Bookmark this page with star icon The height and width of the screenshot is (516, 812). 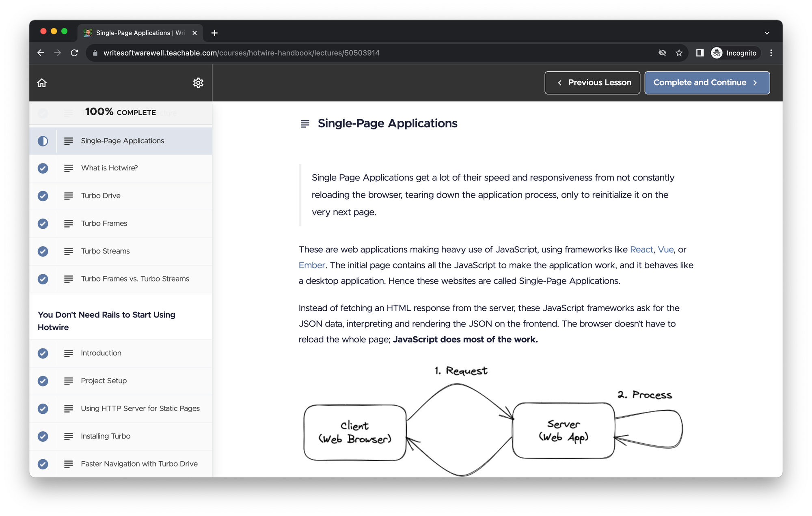click(679, 53)
